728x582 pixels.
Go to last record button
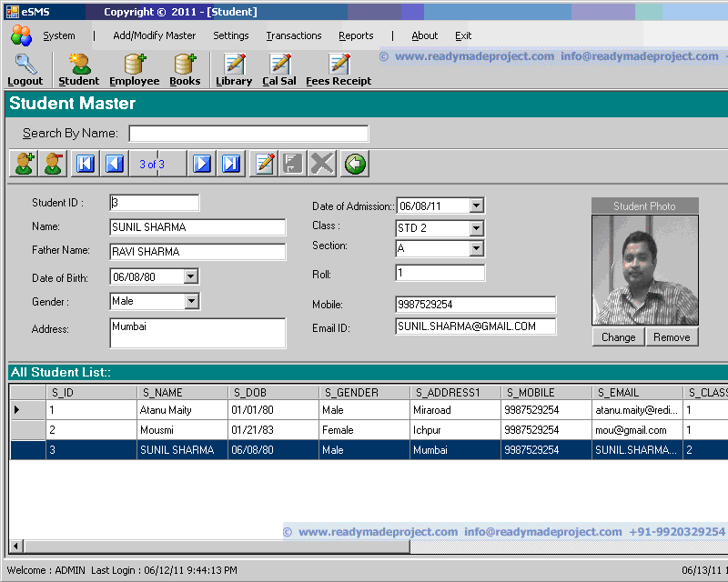[x=231, y=164]
